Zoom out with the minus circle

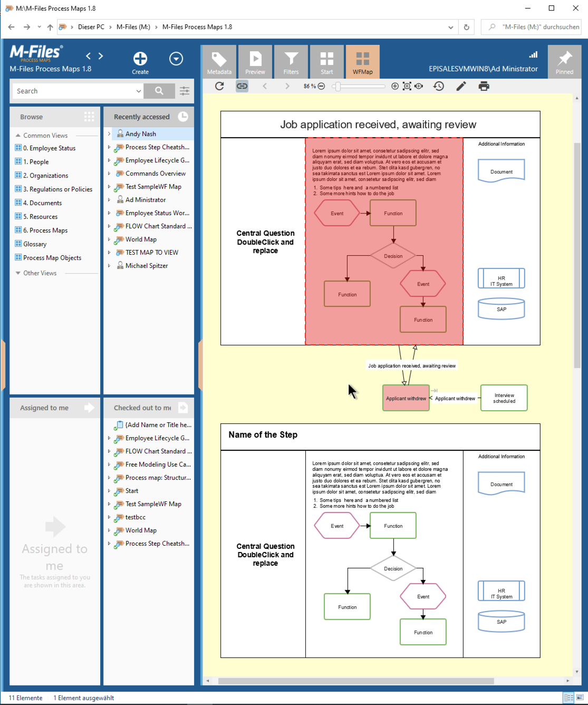[x=321, y=86]
